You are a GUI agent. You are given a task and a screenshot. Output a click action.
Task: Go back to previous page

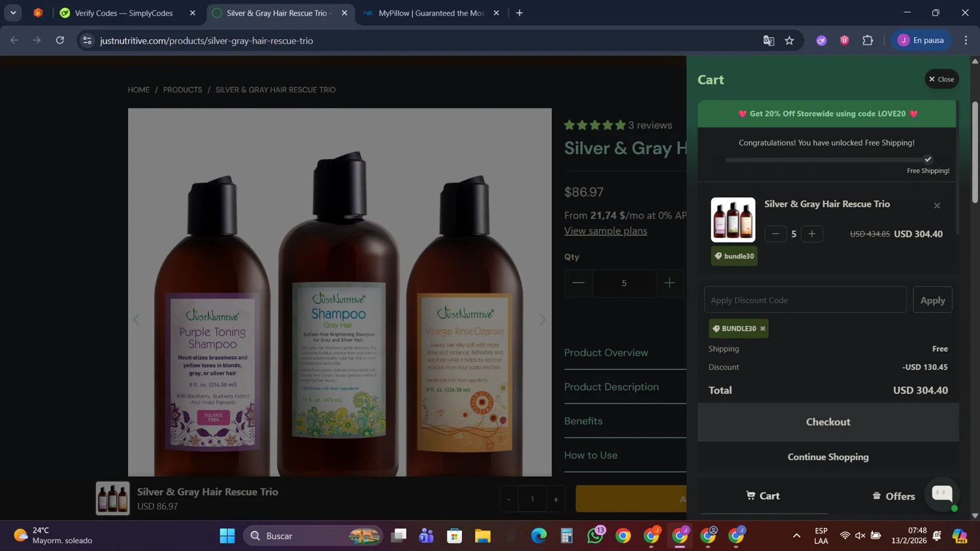click(14, 40)
